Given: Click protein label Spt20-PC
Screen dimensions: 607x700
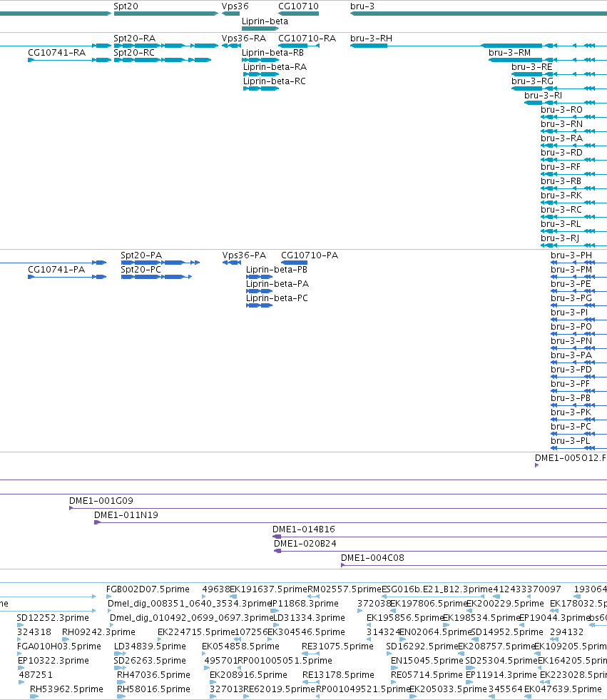Looking at the screenshot, I should click(x=141, y=270).
